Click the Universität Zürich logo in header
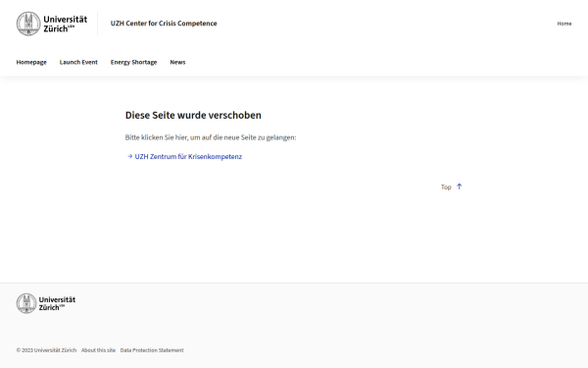 coord(52,24)
